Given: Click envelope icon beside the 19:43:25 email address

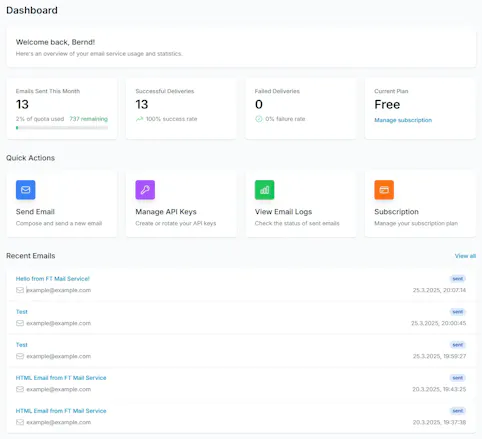Looking at the screenshot, I should (20, 389).
